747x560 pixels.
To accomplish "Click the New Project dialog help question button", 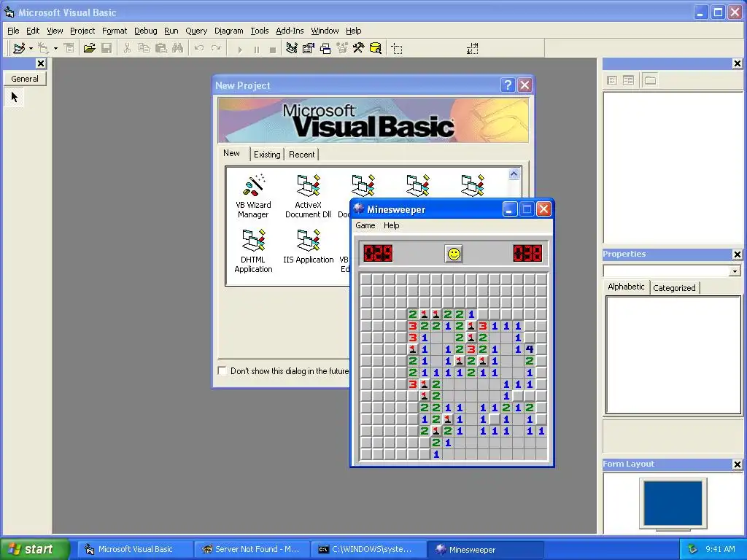I will pyautogui.click(x=508, y=85).
